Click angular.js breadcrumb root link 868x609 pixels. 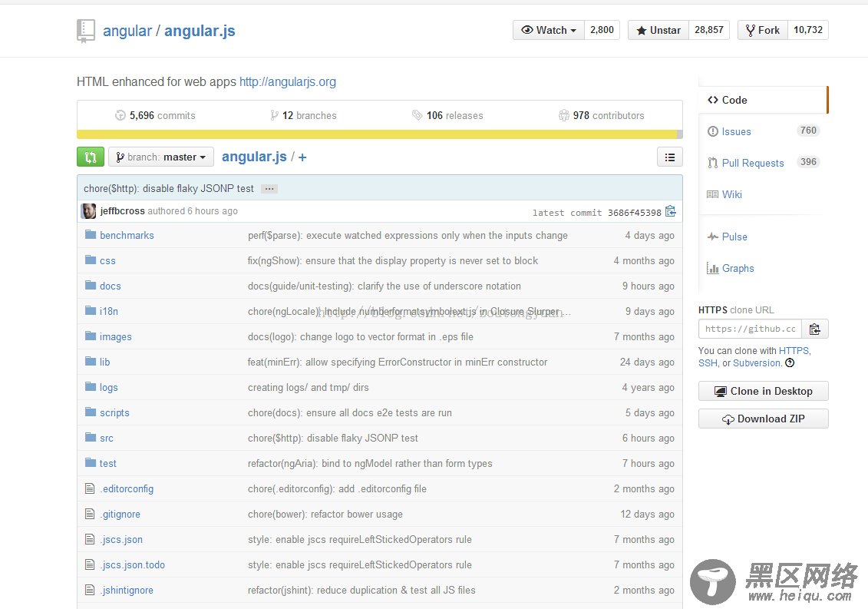click(254, 157)
